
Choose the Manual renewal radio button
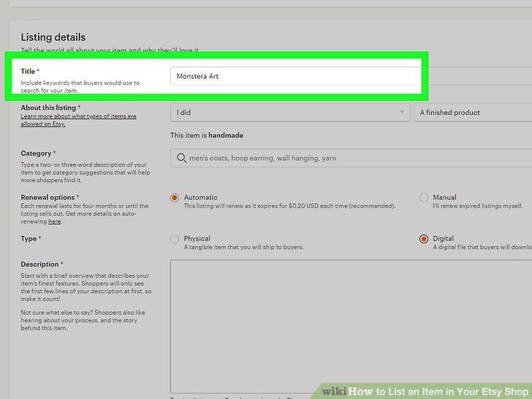(423, 197)
